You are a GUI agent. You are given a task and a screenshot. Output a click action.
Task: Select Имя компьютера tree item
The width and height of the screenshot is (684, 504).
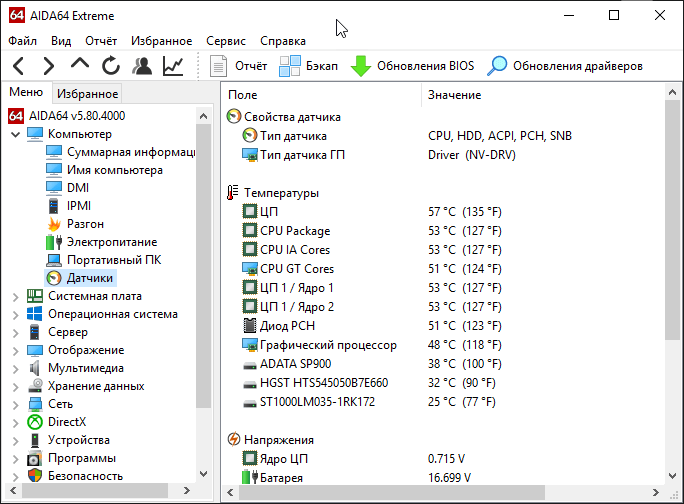tap(115, 170)
